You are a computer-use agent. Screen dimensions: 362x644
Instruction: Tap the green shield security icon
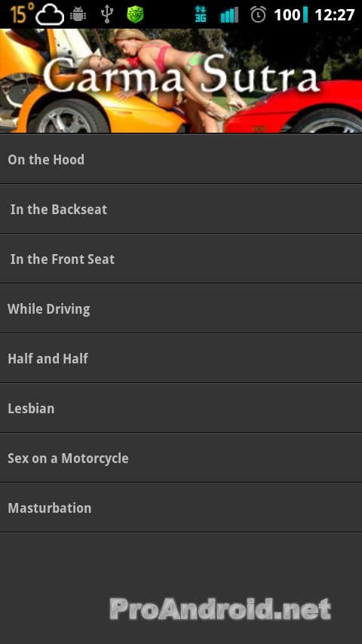(135, 15)
